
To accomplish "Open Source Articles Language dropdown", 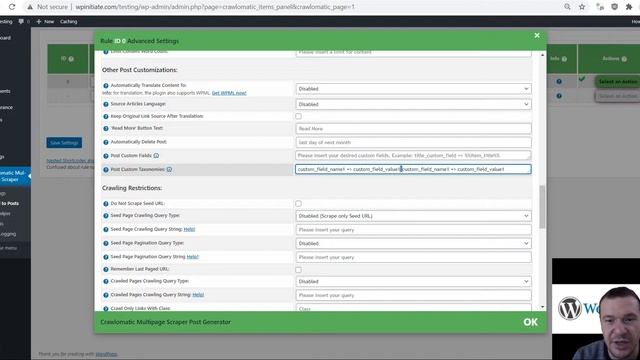I will pyautogui.click(x=413, y=104).
